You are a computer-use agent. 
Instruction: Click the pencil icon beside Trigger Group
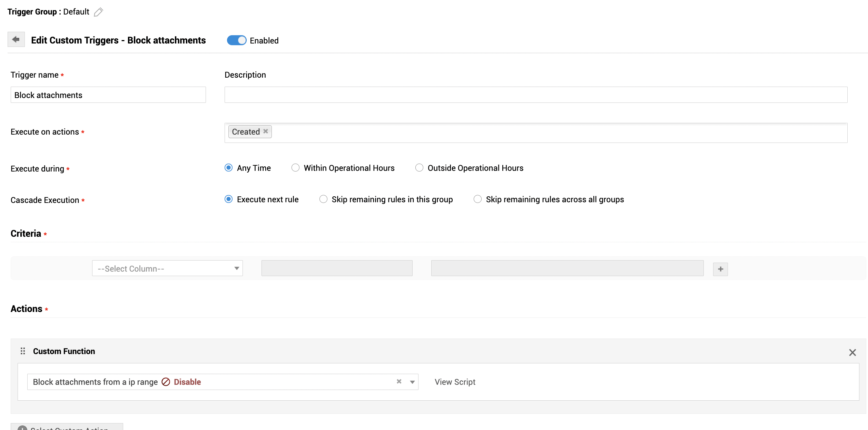coord(98,12)
